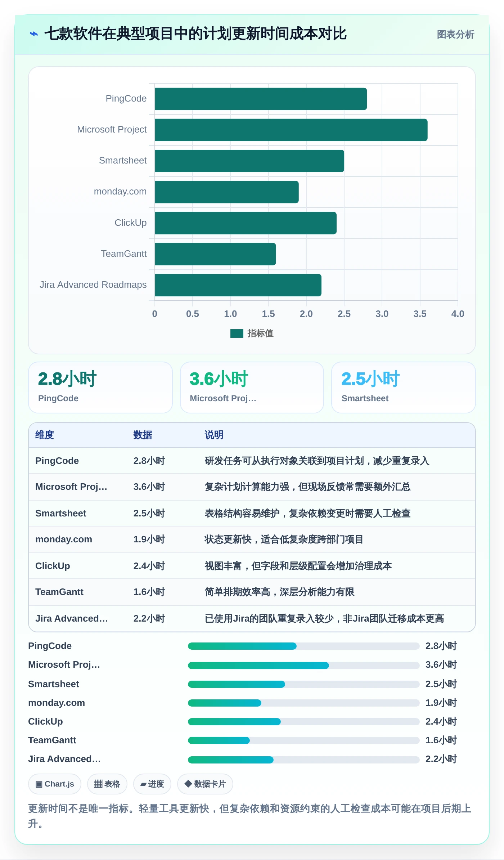Click the chart title 七款软件在典型项目中的计划更新时间成本对比
The height and width of the screenshot is (860, 504).
pyautogui.click(x=195, y=34)
